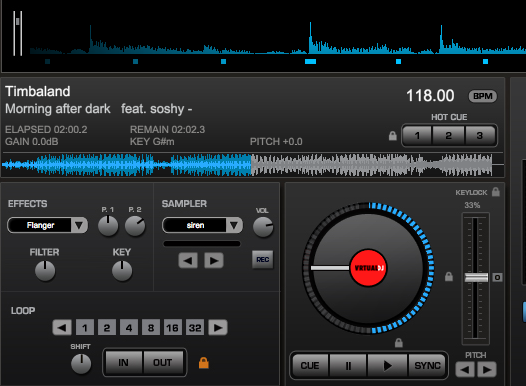
Task: Toggle the lock beside Hot Cue buttons
Action: coord(392,136)
